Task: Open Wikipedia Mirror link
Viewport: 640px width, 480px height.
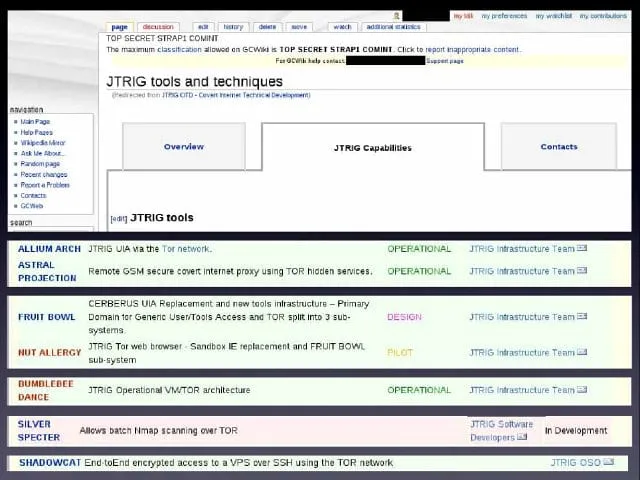Action: coord(43,143)
